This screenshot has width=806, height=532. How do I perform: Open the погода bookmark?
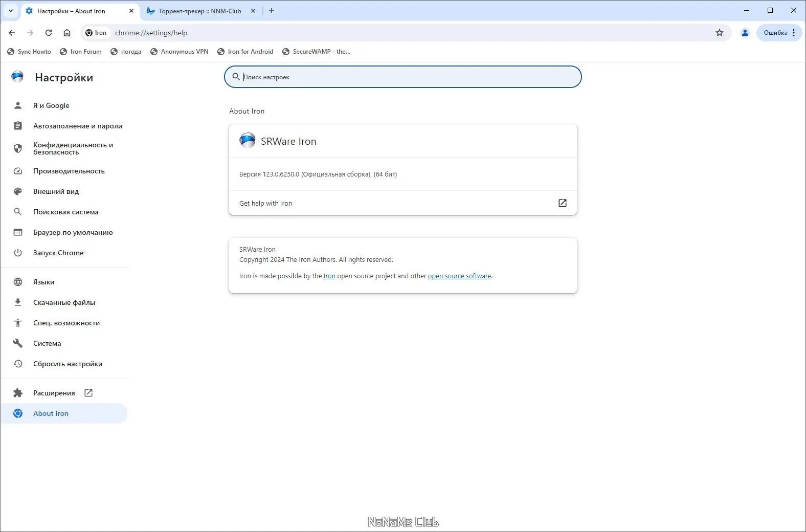pos(126,52)
